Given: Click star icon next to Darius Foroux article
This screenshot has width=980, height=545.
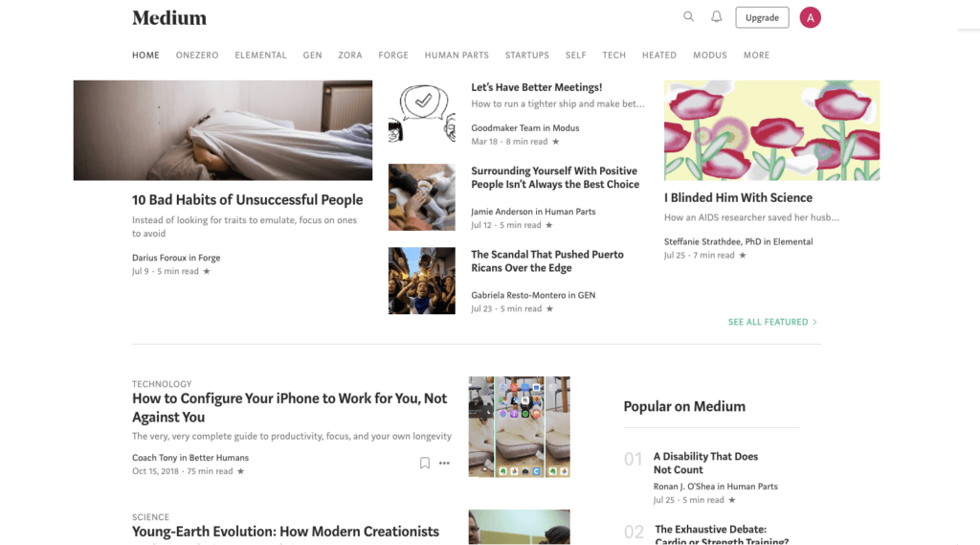Looking at the screenshot, I should click(207, 271).
